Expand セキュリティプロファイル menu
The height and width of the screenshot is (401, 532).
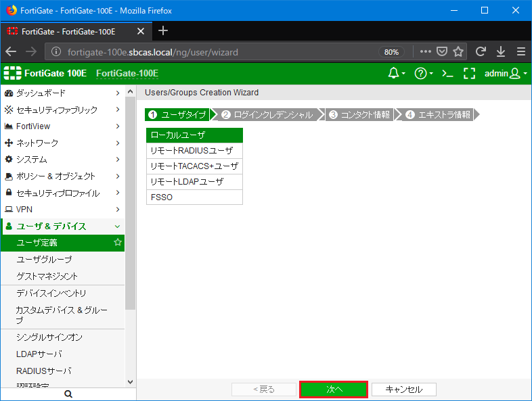pos(62,193)
